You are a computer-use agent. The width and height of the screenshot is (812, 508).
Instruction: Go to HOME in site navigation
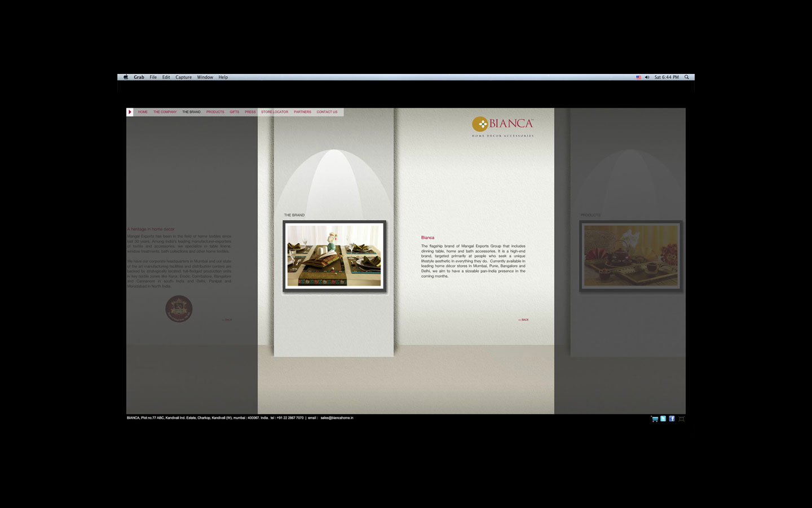point(143,112)
